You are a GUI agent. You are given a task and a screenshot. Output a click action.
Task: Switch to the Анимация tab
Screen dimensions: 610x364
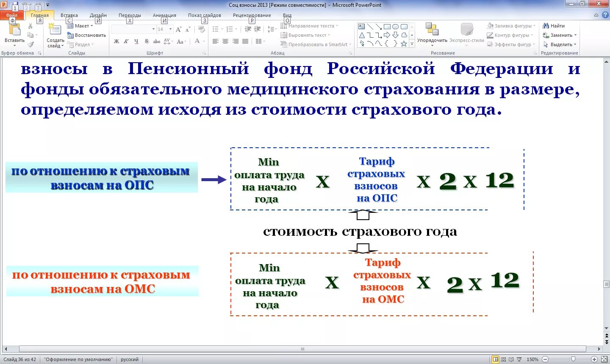click(x=164, y=15)
